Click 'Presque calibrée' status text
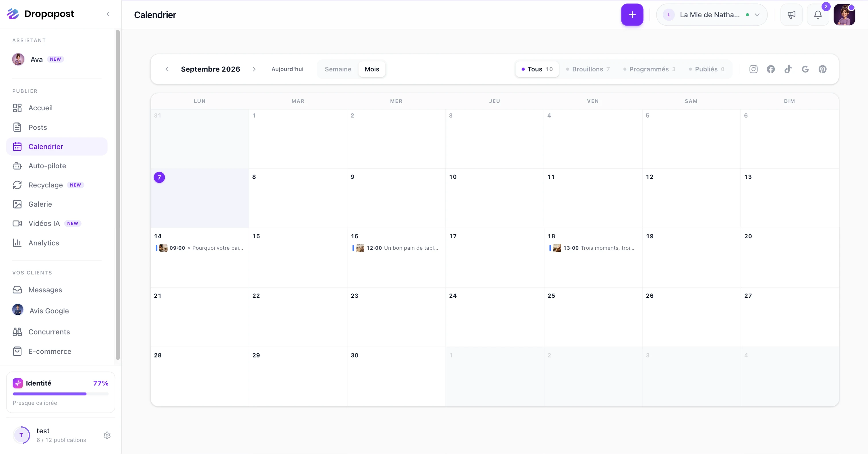 click(x=35, y=403)
